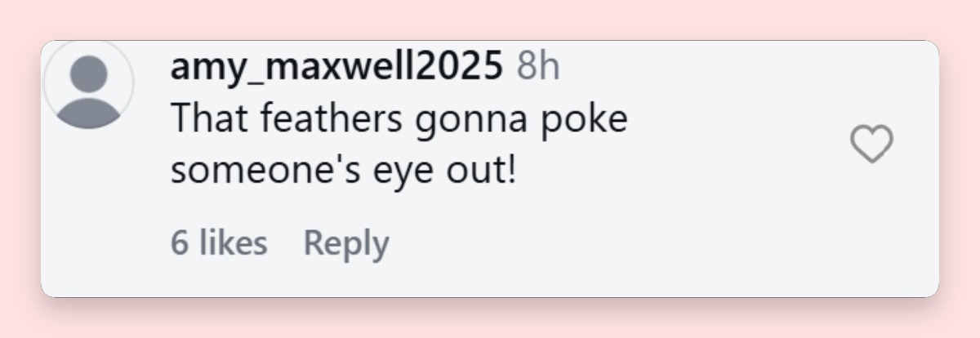Open amy_maxwell2025's default profile avatar

coord(88,84)
